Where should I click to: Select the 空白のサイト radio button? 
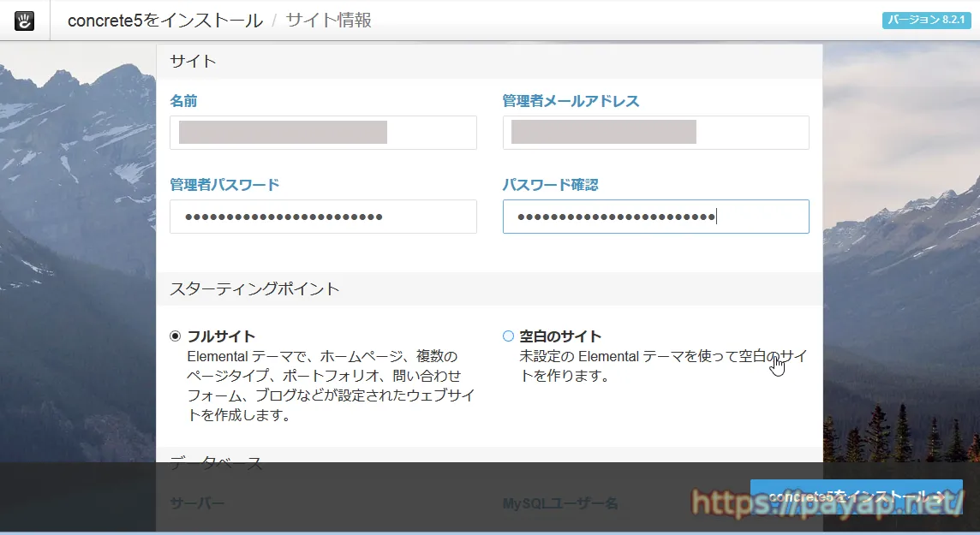508,336
